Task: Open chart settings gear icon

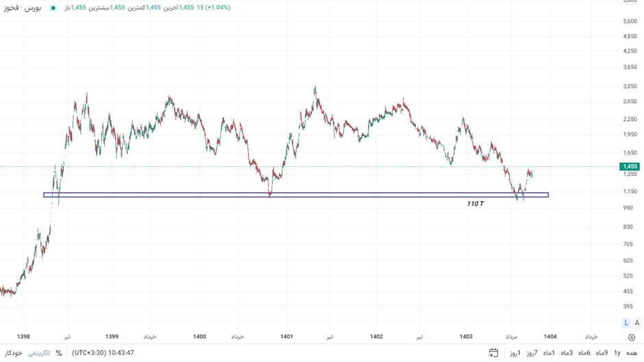Action: pyautogui.click(x=632, y=337)
